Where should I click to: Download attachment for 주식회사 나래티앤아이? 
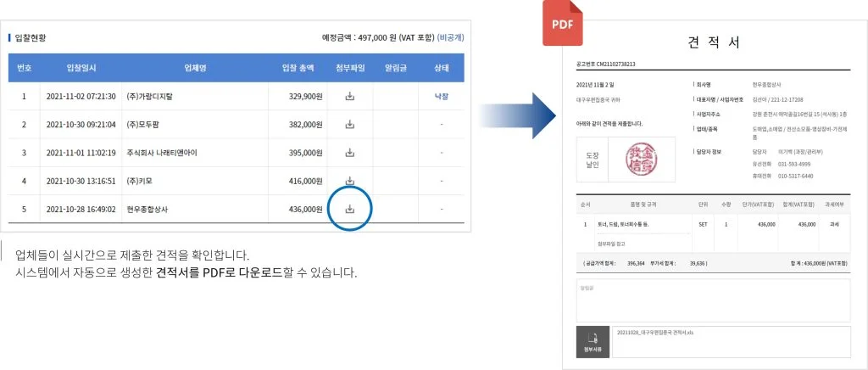pos(349,152)
